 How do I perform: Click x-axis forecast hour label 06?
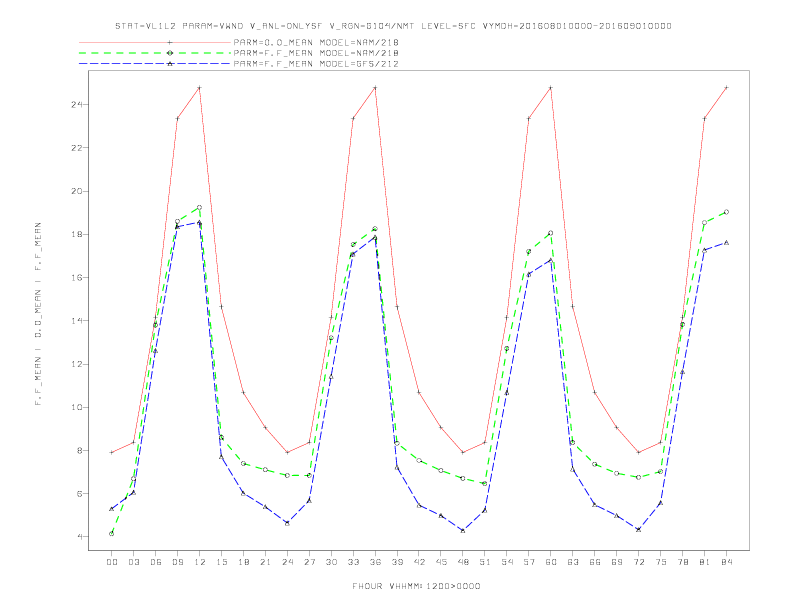point(156,562)
